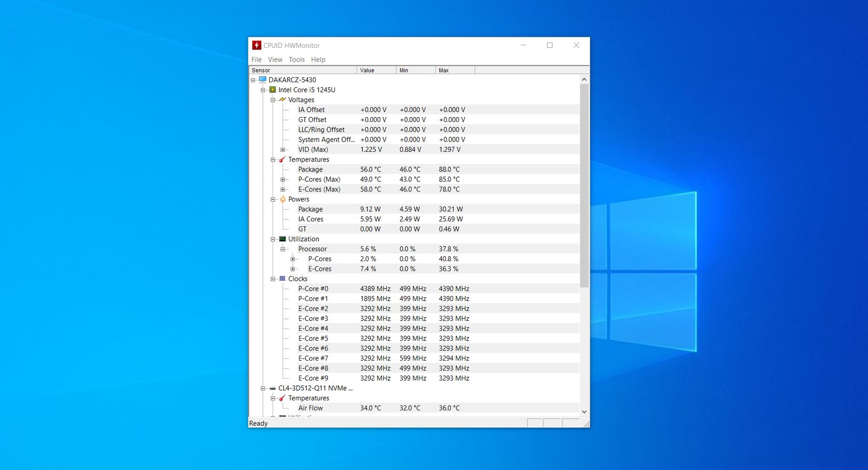Collapse the Processor utilization node
Viewport: 868px width, 470px height.
[283, 249]
